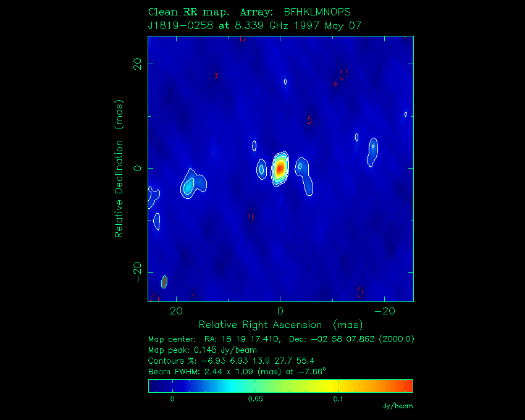The height and width of the screenshot is (420, 525).
Task: Click the y-axis tick label '20'
Action: [x=137, y=64]
